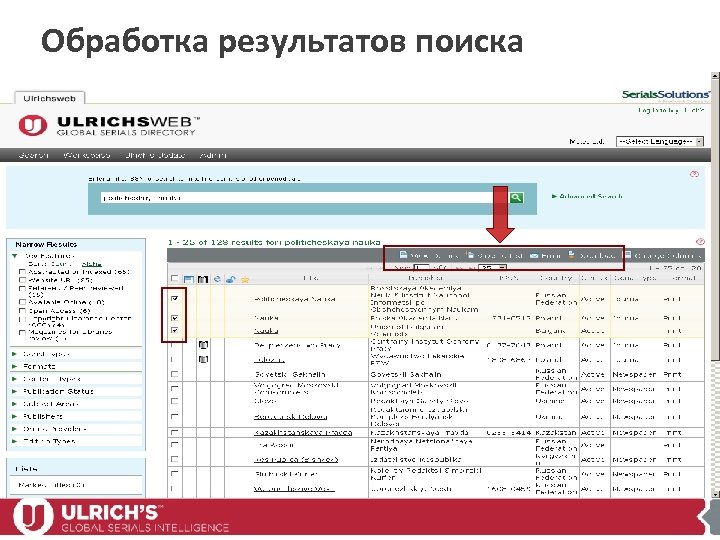
Task: Click the online availability 'e' header icon
Action: pyautogui.click(x=217, y=279)
